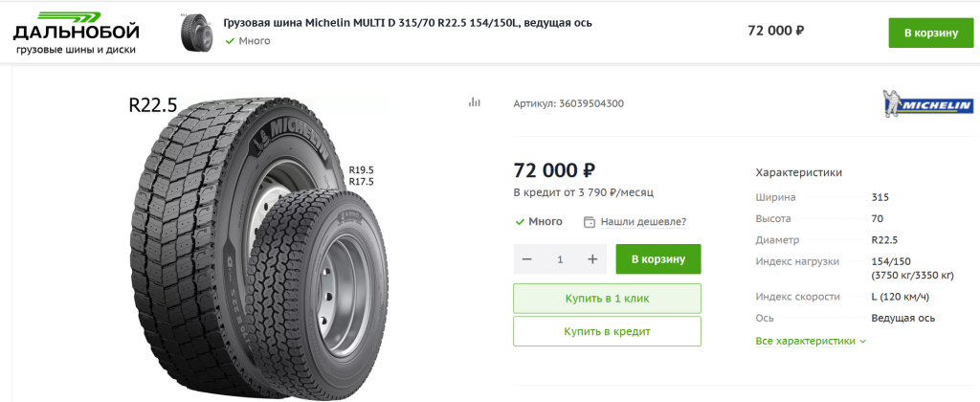Screen dimensions: 980x402
Task: Click the green «Много» availability checkmark
Action: pos(520,222)
